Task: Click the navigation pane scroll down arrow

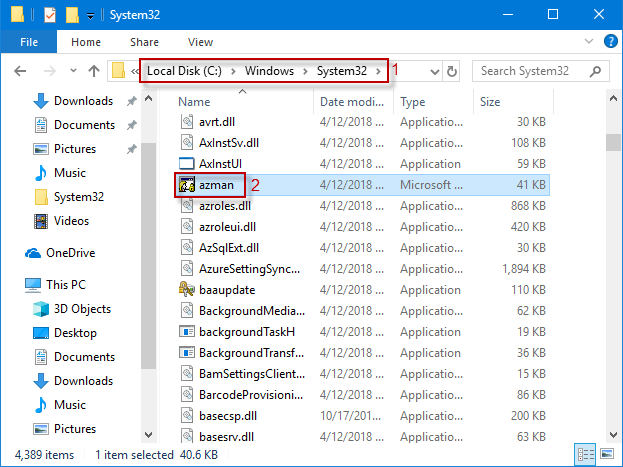Action: pos(149,434)
